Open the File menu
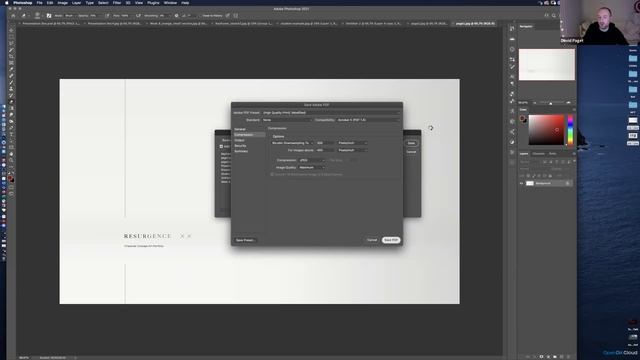This screenshot has height=360, width=640. point(40,3)
